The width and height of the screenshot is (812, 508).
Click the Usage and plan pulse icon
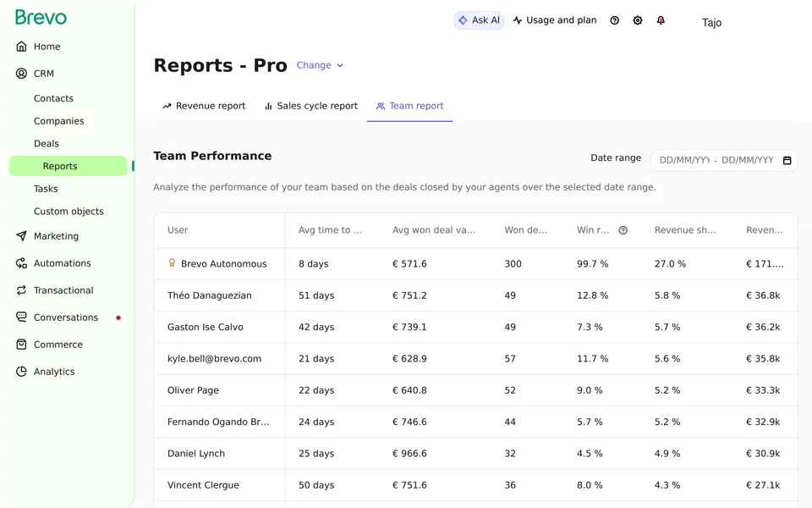[x=518, y=20]
